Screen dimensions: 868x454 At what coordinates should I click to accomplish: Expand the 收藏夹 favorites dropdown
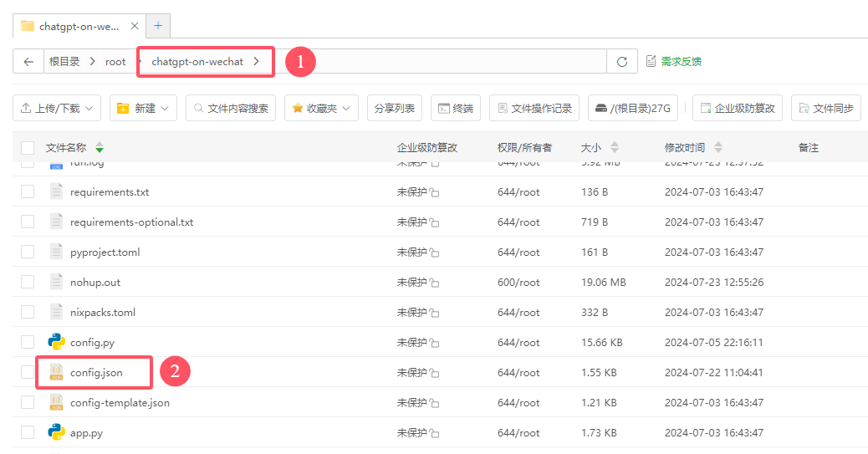[322, 108]
